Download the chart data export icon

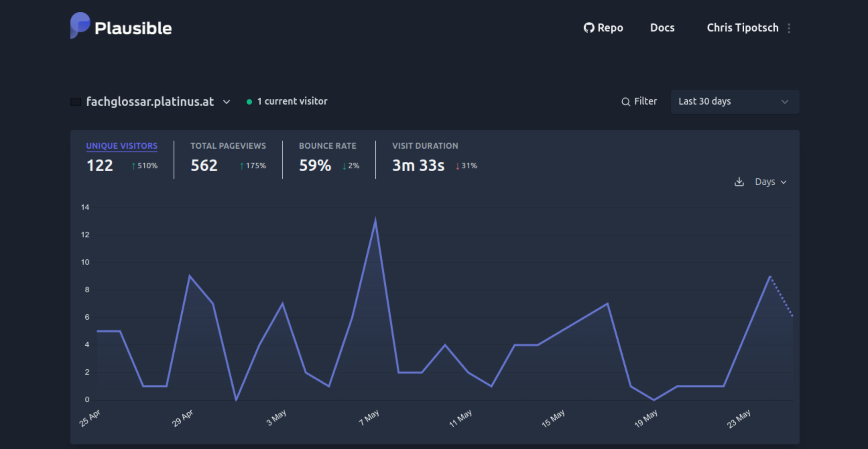[739, 182]
